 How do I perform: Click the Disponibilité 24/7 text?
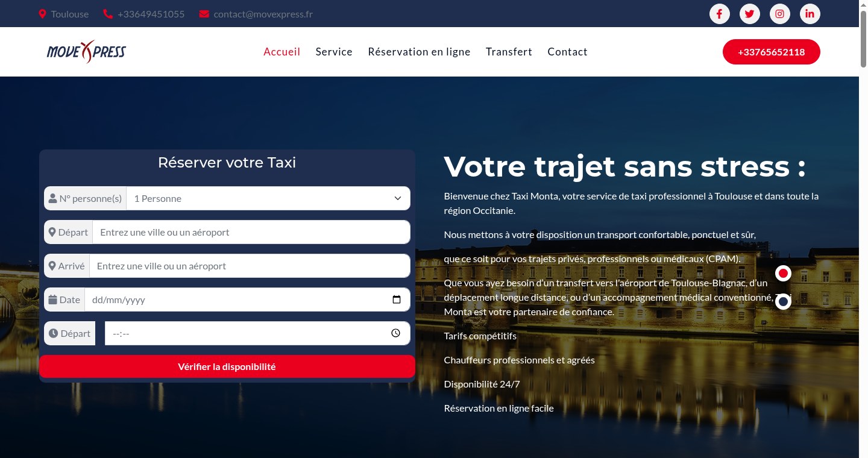point(482,384)
